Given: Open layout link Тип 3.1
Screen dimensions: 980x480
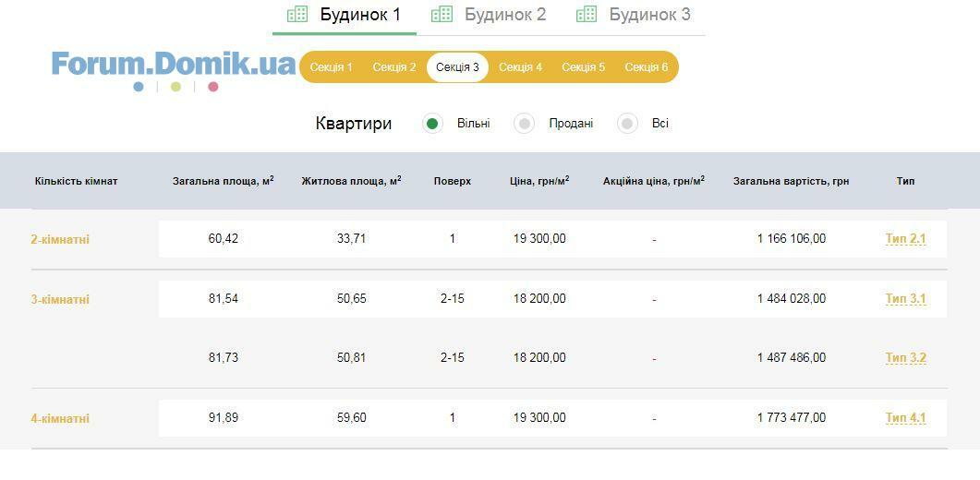Looking at the screenshot, I should [905, 299].
